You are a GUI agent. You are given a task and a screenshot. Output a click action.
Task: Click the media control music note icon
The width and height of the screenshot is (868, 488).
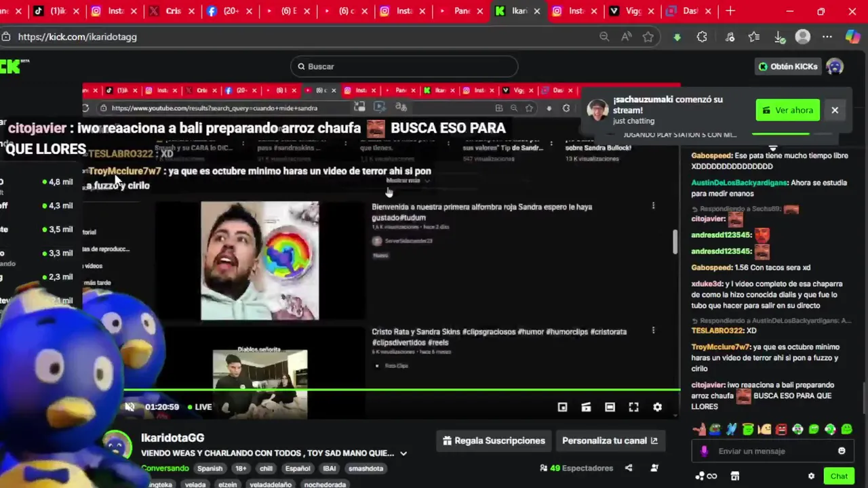point(730,37)
